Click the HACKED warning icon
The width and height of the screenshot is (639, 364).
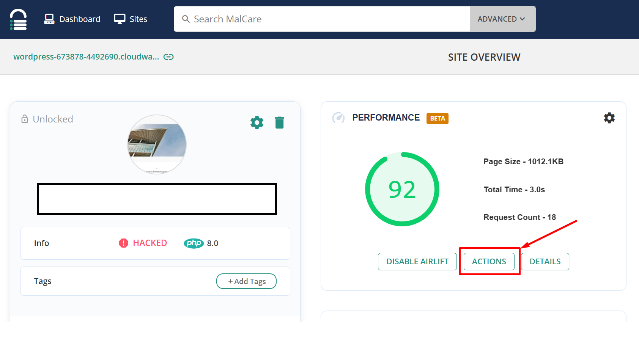pos(124,243)
